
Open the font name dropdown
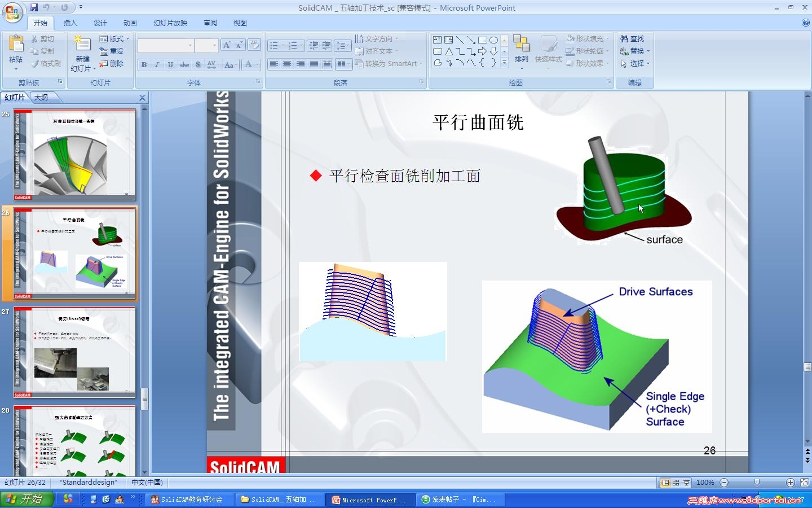(x=190, y=46)
